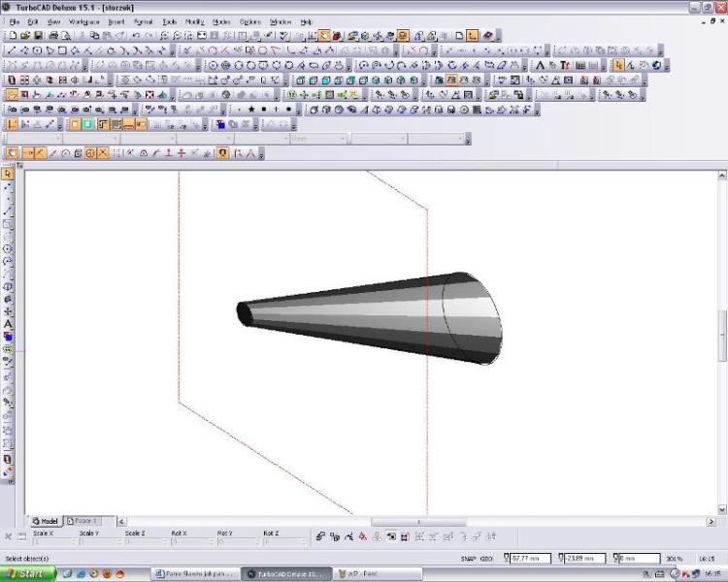Viewport: 728px width, 582px height.
Task: Open the Modify menu
Action: (x=194, y=20)
